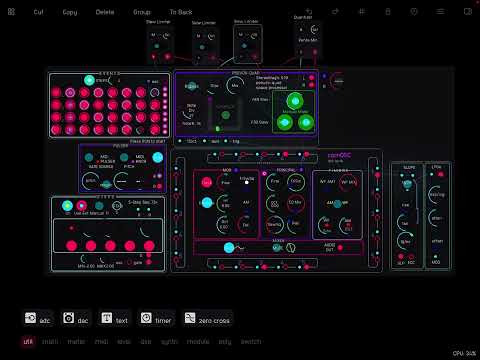Add a timer node
The height and width of the screenshot is (360, 480).
[x=156, y=318]
